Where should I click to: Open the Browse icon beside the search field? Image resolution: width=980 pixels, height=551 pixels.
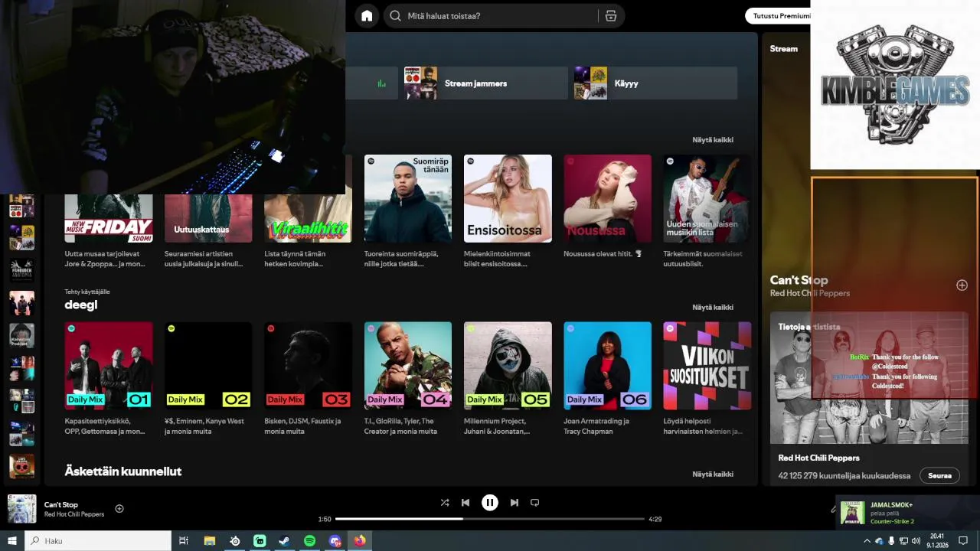611,16
